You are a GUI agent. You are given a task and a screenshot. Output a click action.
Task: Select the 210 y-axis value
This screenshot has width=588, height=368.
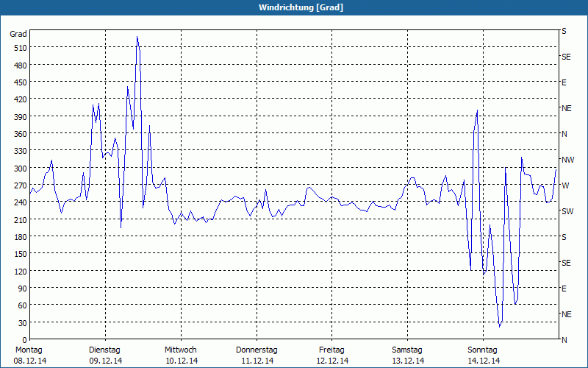pos(21,219)
